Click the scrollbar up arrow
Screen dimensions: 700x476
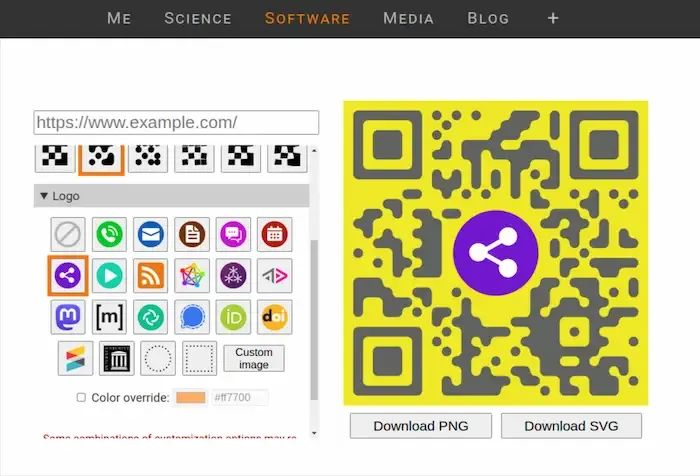coord(314,151)
